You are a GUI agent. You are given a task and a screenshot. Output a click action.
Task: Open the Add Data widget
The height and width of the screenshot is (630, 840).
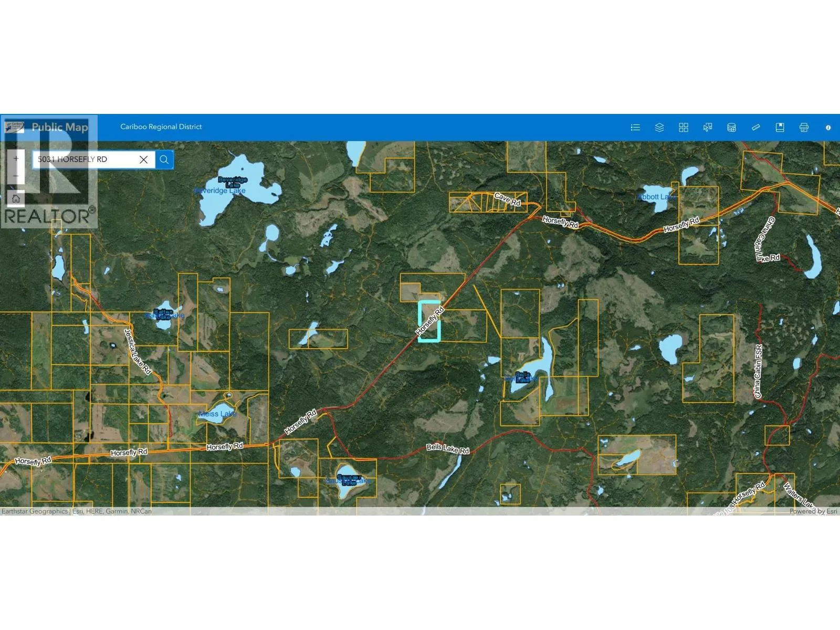point(731,127)
